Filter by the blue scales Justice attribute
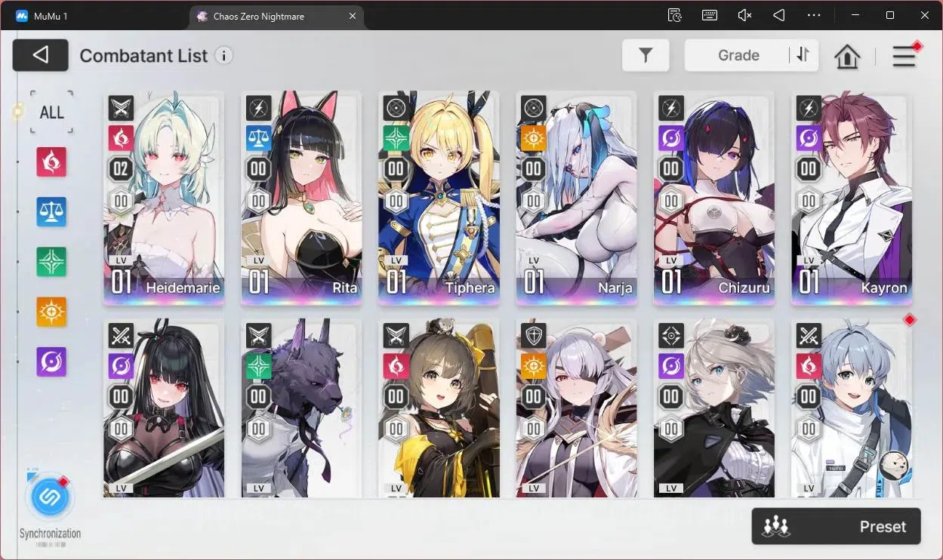Screen dimensions: 943x560 pos(52,212)
